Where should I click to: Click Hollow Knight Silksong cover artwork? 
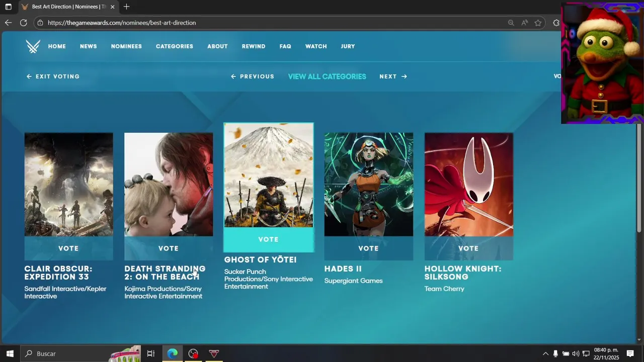tap(468, 185)
